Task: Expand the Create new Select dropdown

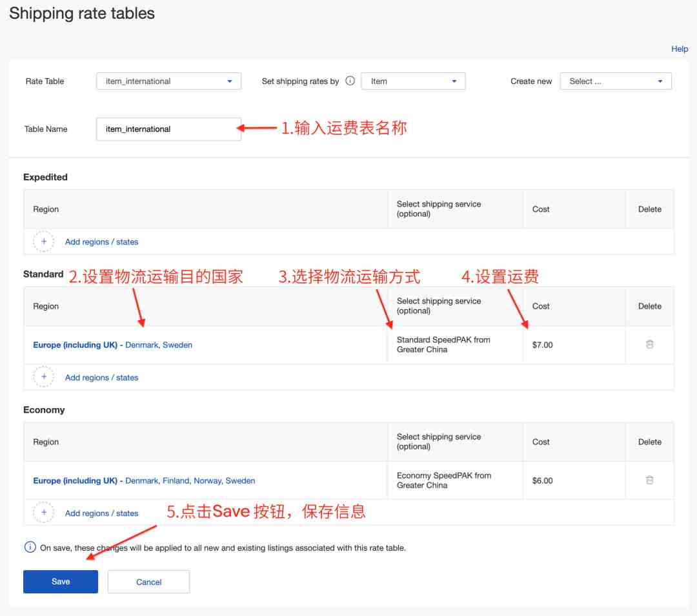Action: pyautogui.click(x=616, y=81)
